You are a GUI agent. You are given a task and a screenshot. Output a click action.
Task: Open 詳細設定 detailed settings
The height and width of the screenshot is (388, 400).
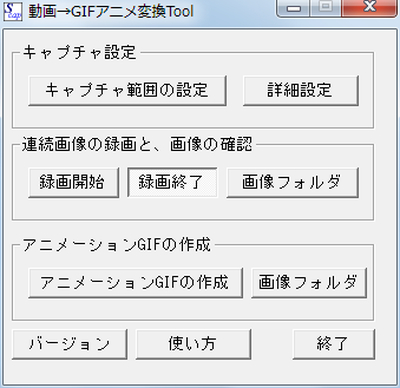click(x=301, y=91)
